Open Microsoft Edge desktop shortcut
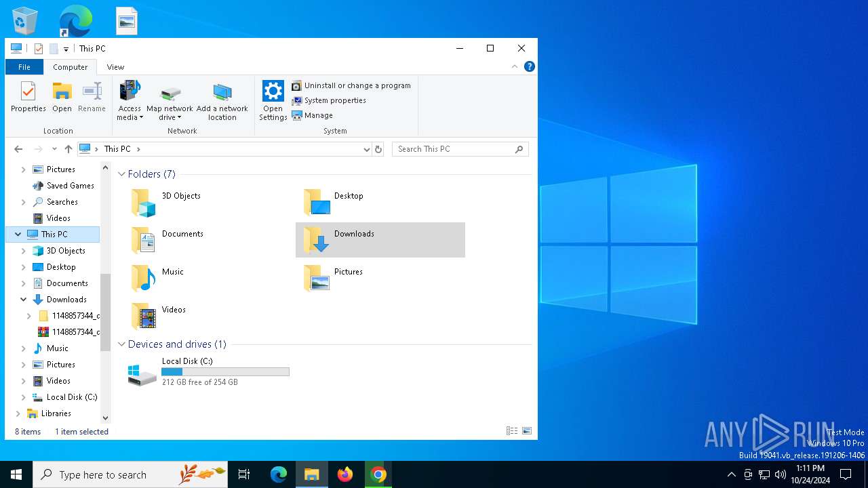 tap(75, 21)
